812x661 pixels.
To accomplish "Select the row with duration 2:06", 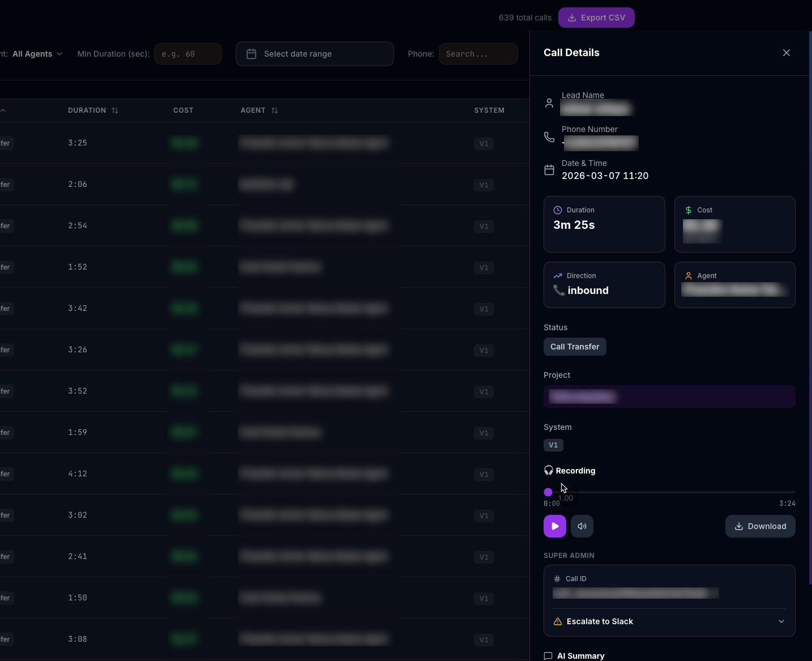I will [264, 184].
